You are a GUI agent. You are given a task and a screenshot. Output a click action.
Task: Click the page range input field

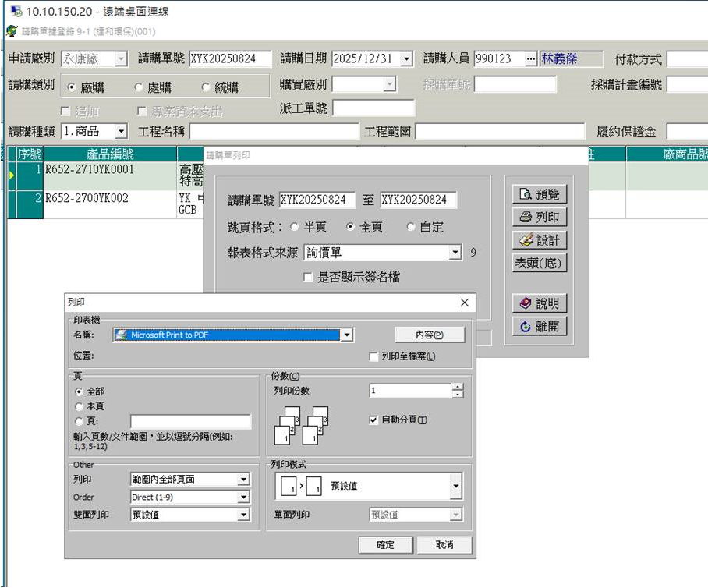190,422
